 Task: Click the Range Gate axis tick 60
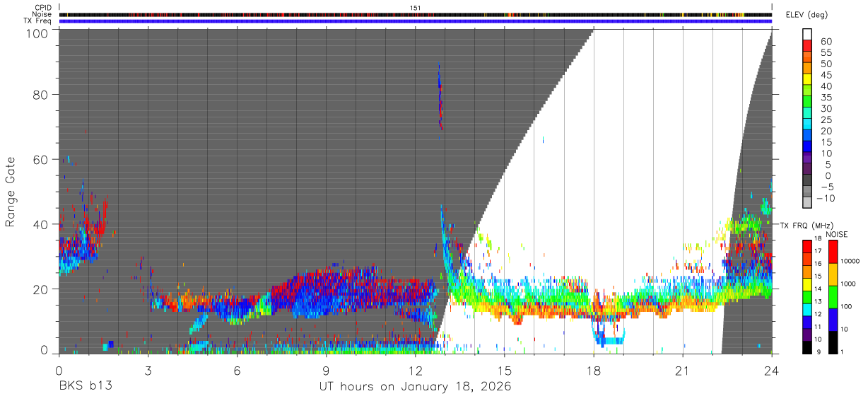coord(41,160)
